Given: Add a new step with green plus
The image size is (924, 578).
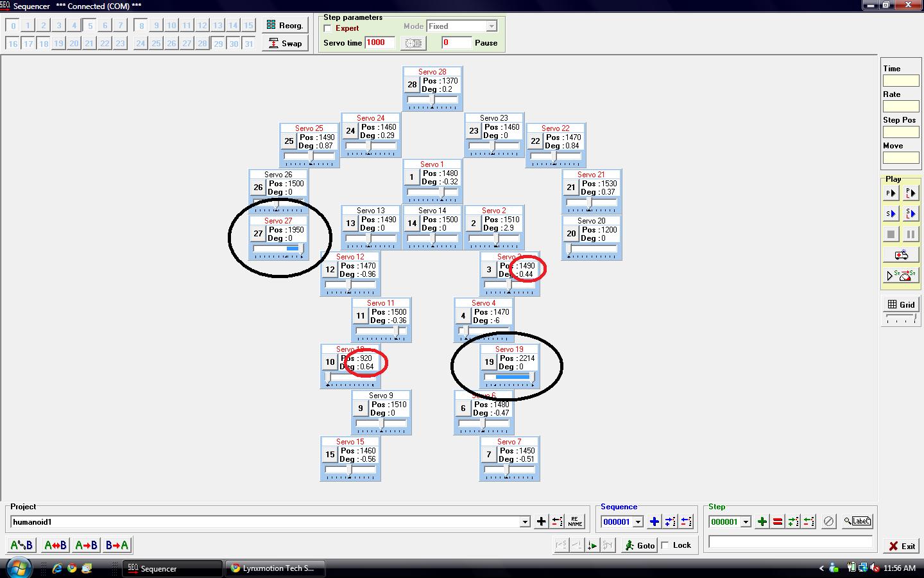Looking at the screenshot, I should [x=762, y=521].
